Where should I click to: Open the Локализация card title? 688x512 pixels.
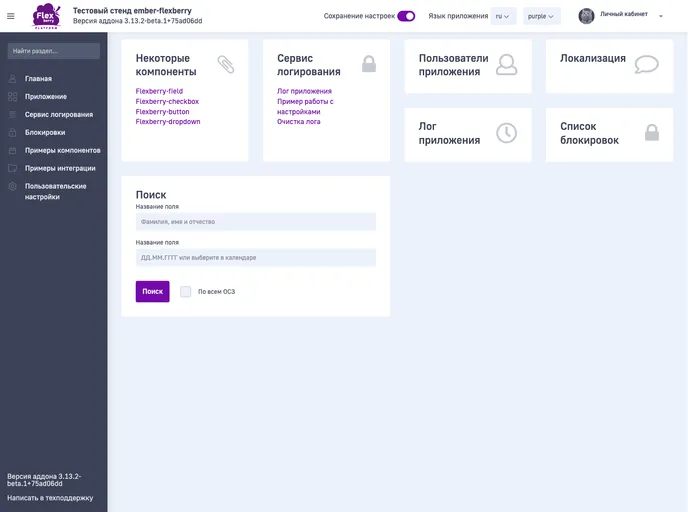tap(593, 58)
